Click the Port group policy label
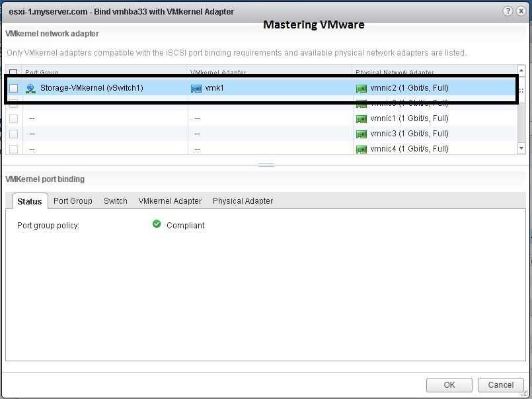Screen dimensions: 532x399 48,226
